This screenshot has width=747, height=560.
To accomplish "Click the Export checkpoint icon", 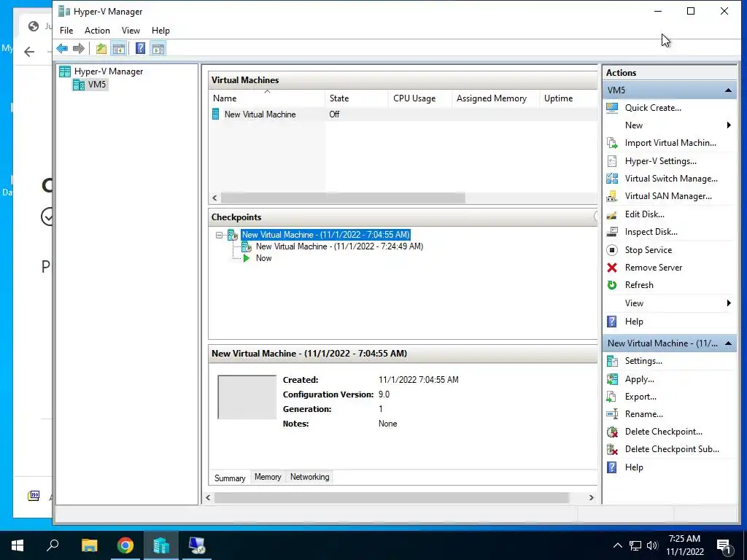I will (x=612, y=397).
